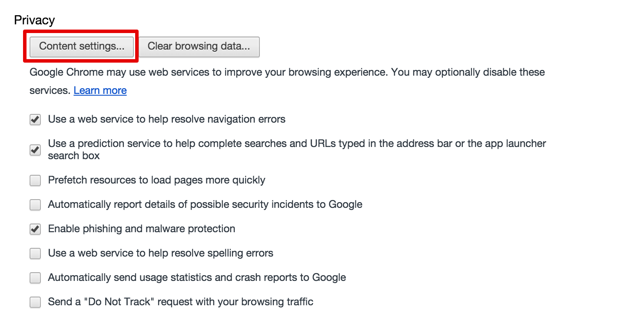644x327 pixels.
Task: Click the "Automatically send usage statistics" label text
Action: click(197, 277)
